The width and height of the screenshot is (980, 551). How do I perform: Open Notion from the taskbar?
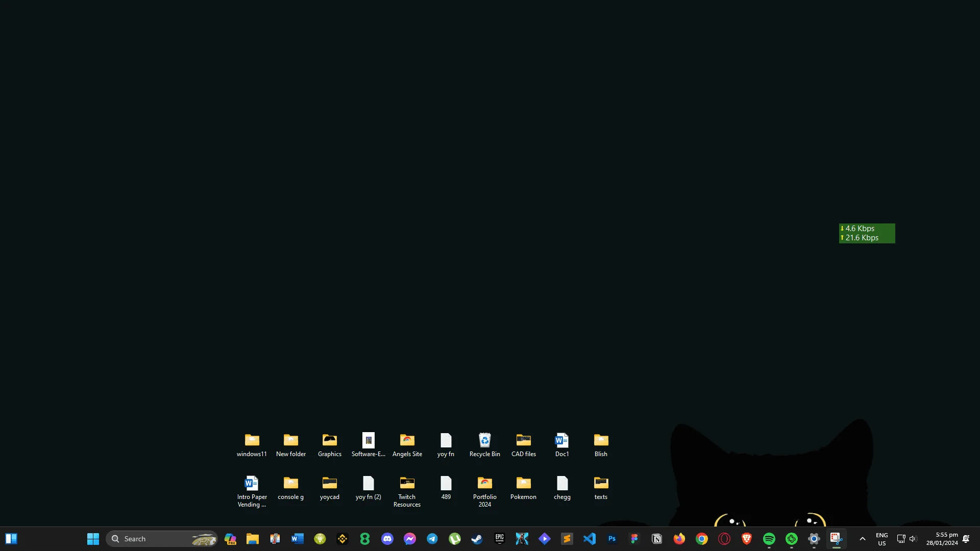coord(657,539)
